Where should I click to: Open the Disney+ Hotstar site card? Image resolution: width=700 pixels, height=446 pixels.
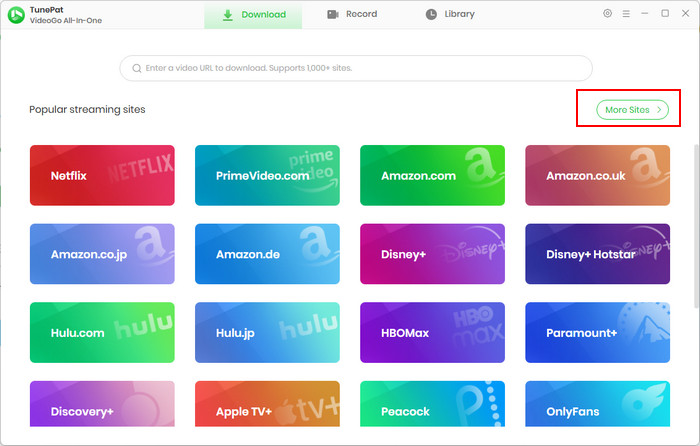pyautogui.click(x=598, y=254)
